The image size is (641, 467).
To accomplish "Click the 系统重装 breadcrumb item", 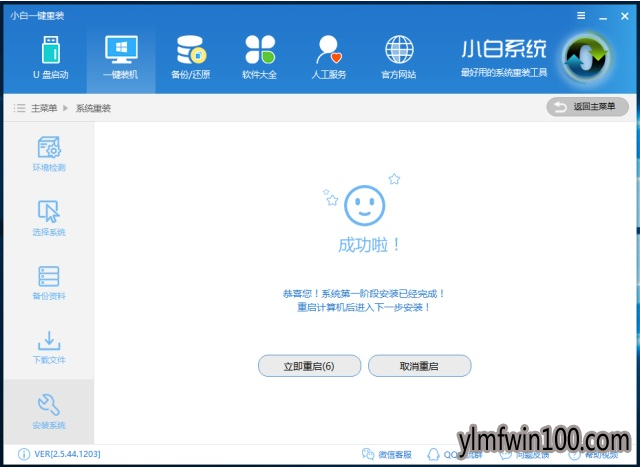I will tap(93, 108).
